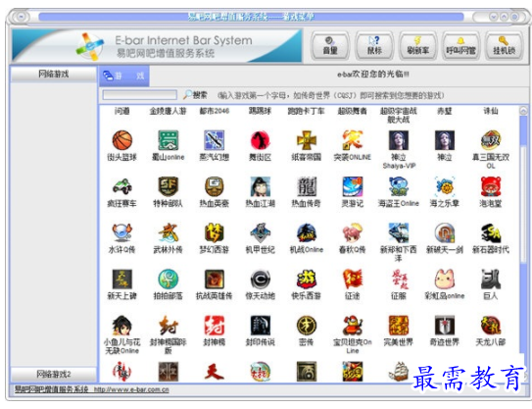
Task: Click the 刷新率 refresh rate button
Action: [x=417, y=46]
